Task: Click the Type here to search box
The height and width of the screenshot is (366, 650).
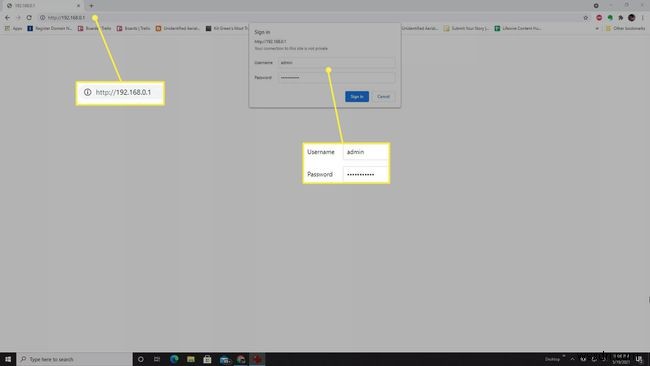Action: 75,359
